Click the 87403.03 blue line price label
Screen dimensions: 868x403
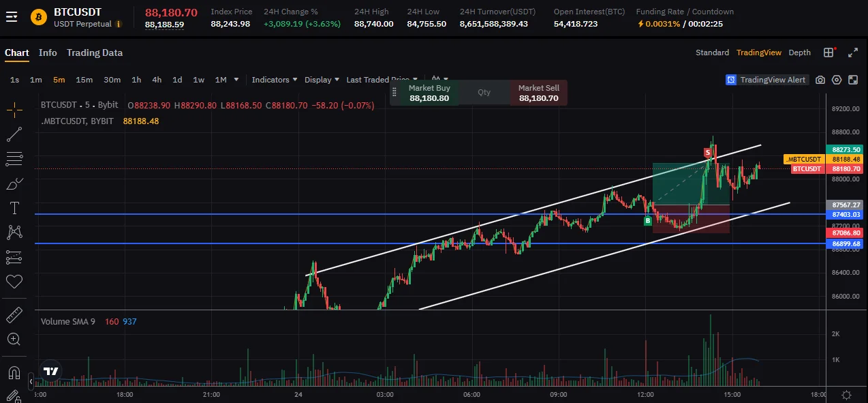pyautogui.click(x=846, y=214)
